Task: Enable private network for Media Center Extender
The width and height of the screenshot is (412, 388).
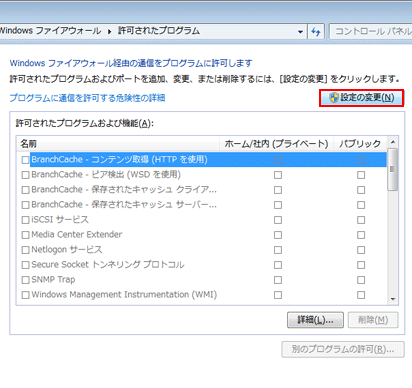Action: 278,235
